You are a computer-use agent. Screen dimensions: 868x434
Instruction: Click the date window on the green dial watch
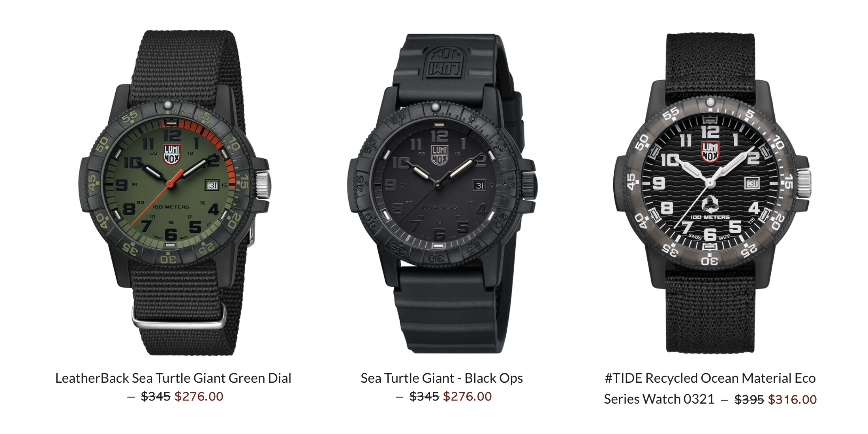[x=212, y=185]
